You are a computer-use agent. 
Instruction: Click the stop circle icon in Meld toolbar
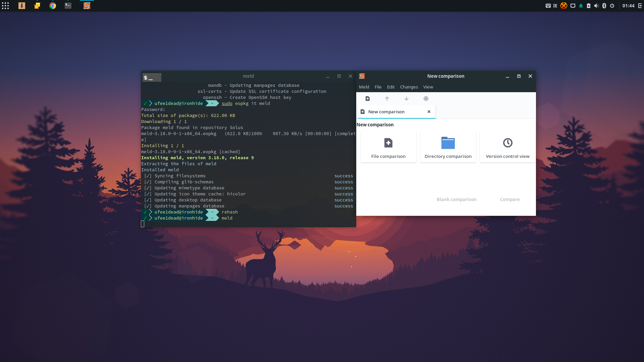426,99
